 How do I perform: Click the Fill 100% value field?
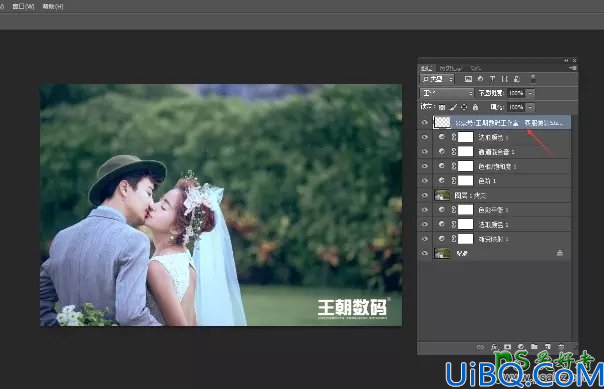(516, 107)
